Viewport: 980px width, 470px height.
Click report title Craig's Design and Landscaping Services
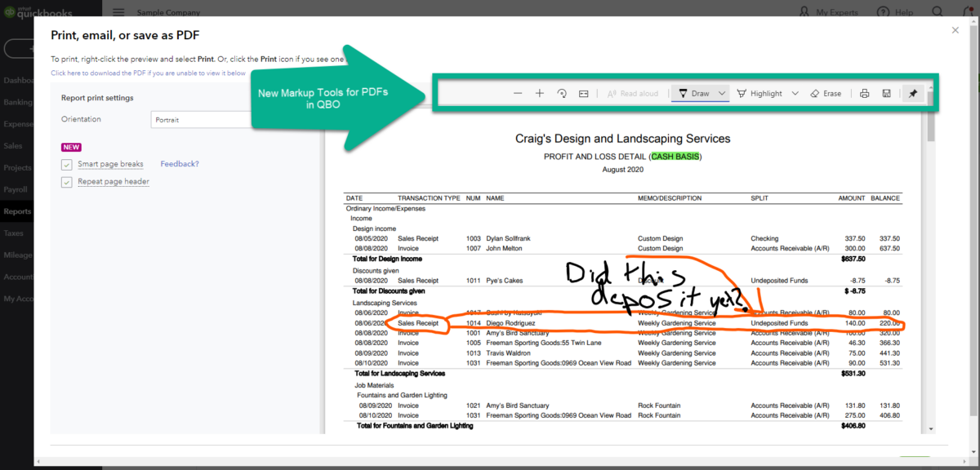[x=623, y=139]
